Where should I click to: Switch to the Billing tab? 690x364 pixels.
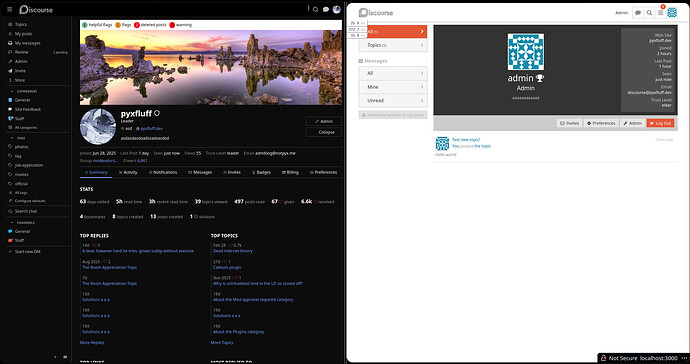point(290,173)
